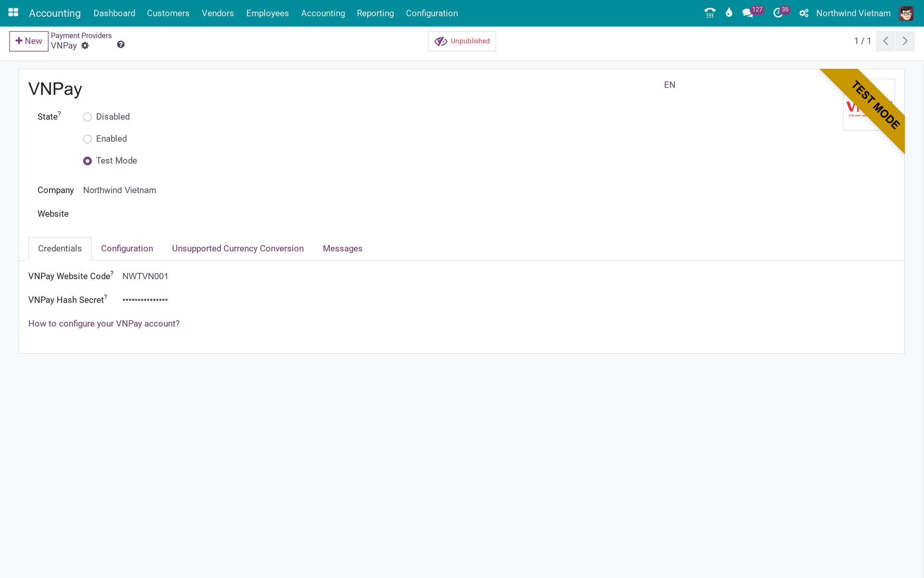The image size is (924, 578).
Task: Click the Accounting app title
Action: coord(55,13)
